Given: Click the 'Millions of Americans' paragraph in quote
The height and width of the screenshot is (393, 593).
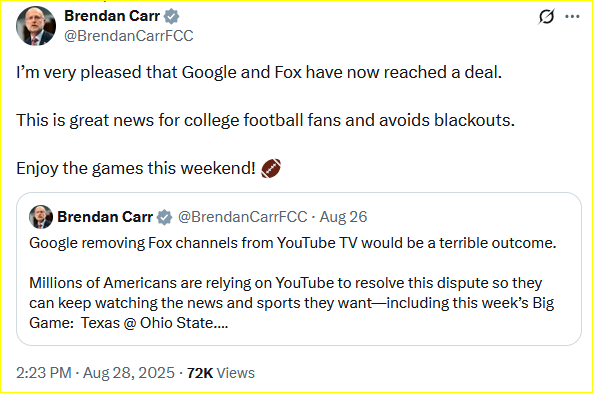Looking at the screenshot, I should click(x=292, y=303).
